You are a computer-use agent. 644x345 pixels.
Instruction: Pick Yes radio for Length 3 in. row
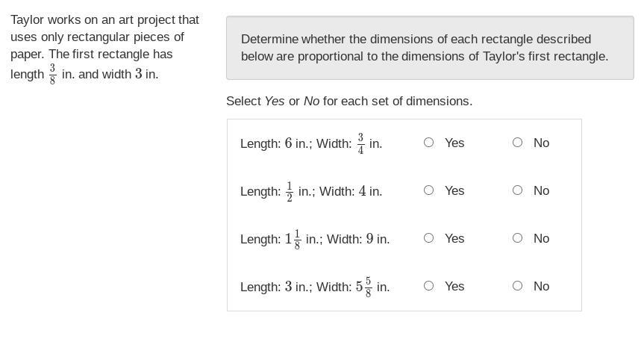pos(428,286)
